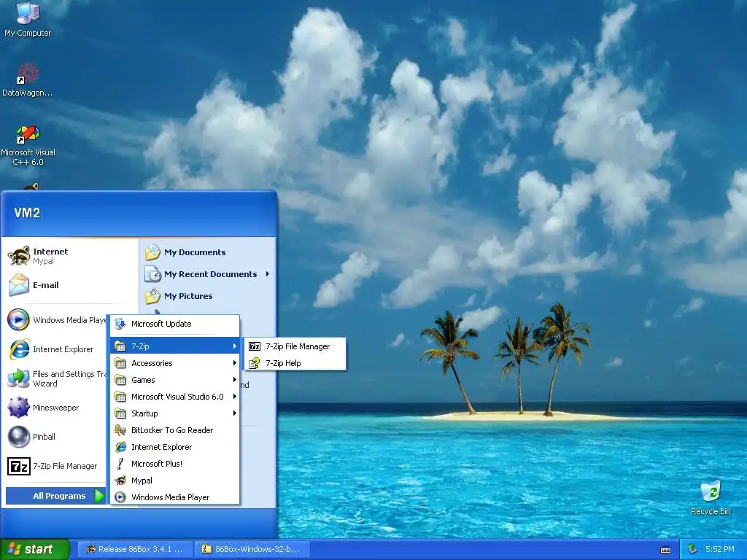Viewport: 747px width, 560px height.
Task: Open Windows Media Player from pinned list
Action: click(x=55, y=320)
